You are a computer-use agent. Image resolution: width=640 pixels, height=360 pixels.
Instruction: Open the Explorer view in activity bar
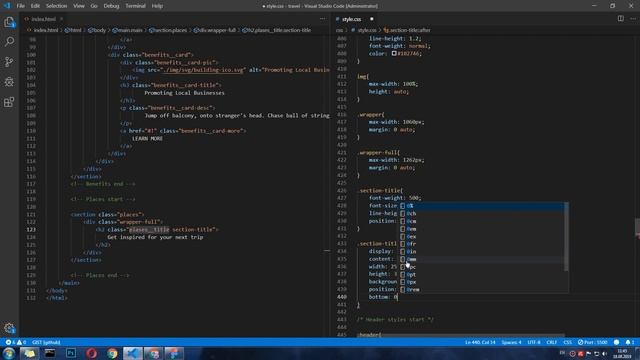[9, 22]
